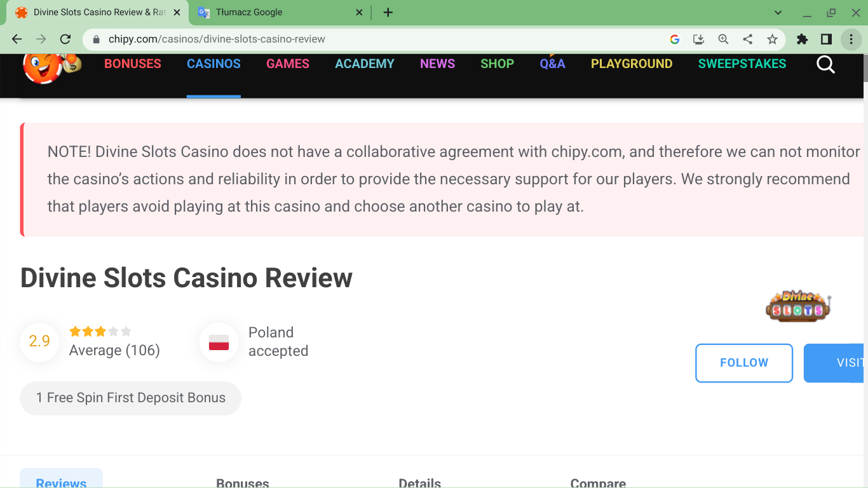Click the five-star rating display

(x=100, y=331)
